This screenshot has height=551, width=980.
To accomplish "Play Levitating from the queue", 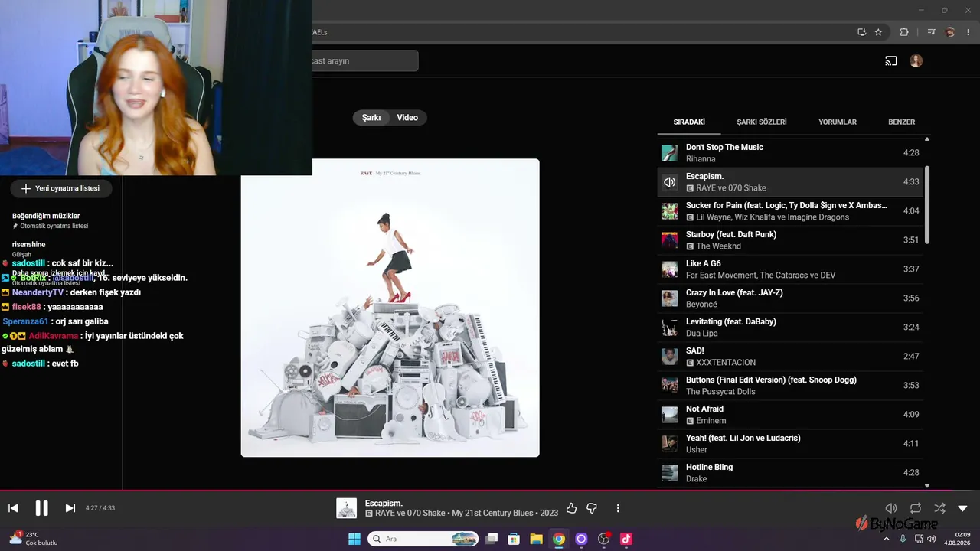I will 790,328.
